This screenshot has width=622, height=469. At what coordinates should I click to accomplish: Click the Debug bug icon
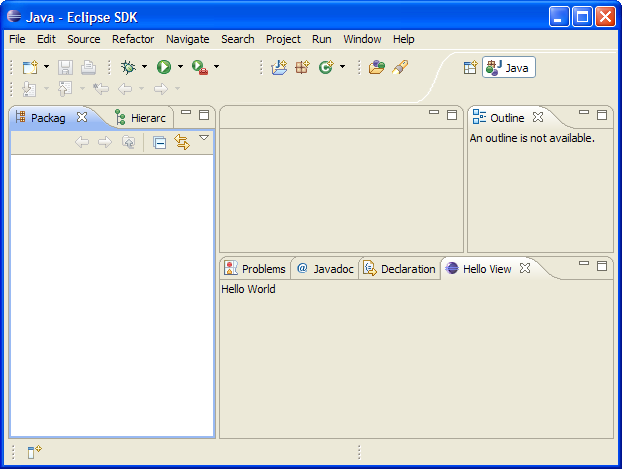[128, 67]
